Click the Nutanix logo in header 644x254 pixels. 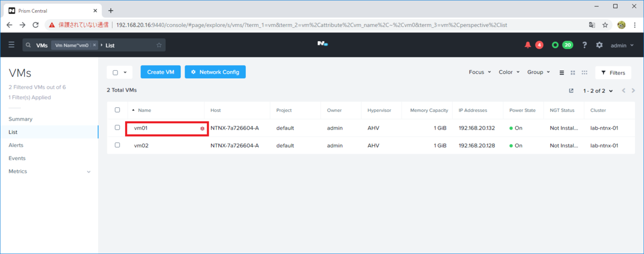322,44
